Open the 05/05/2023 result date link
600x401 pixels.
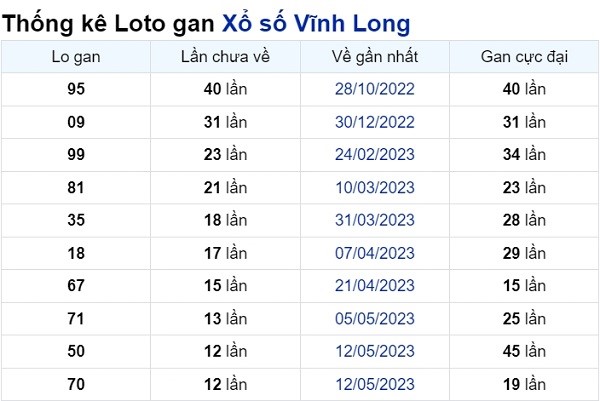375,319
